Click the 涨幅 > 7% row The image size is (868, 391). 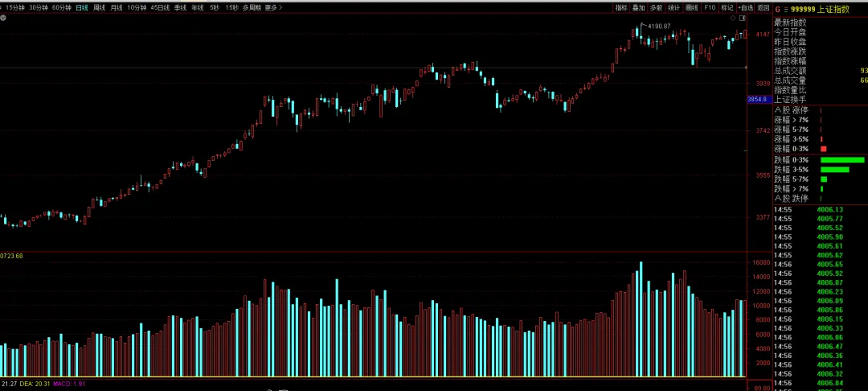click(820, 120)
